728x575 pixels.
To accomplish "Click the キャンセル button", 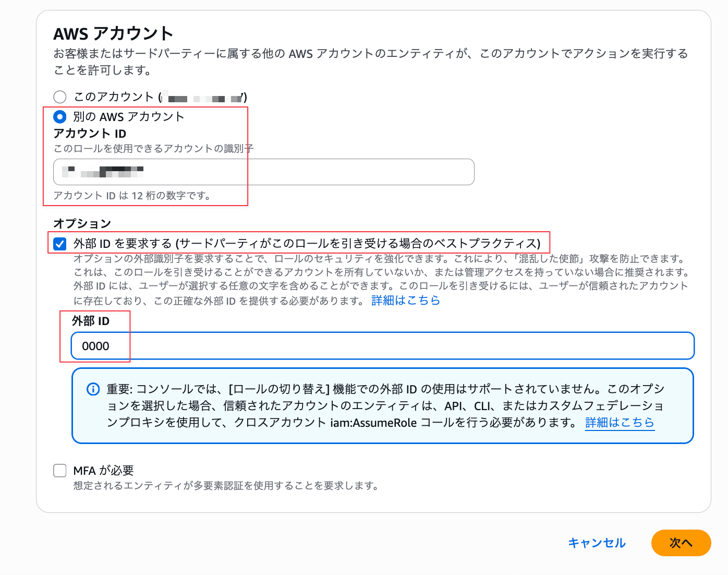I will 597,543.
